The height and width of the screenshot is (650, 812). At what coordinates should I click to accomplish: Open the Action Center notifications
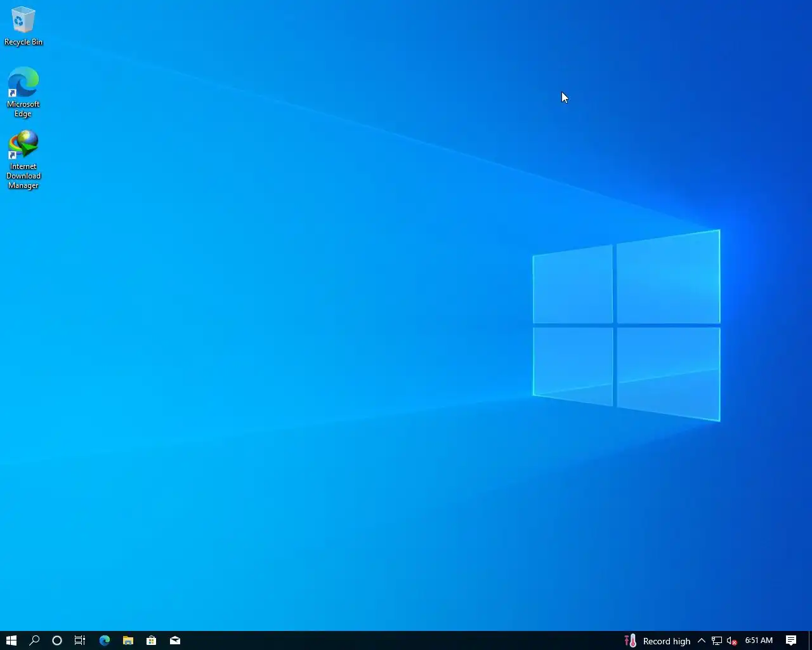coord(791,640)
